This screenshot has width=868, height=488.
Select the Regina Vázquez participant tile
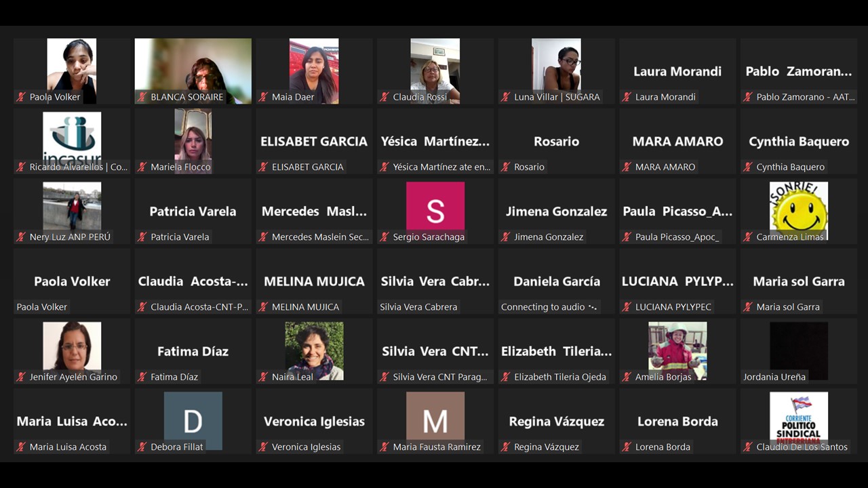pos(556,422)
